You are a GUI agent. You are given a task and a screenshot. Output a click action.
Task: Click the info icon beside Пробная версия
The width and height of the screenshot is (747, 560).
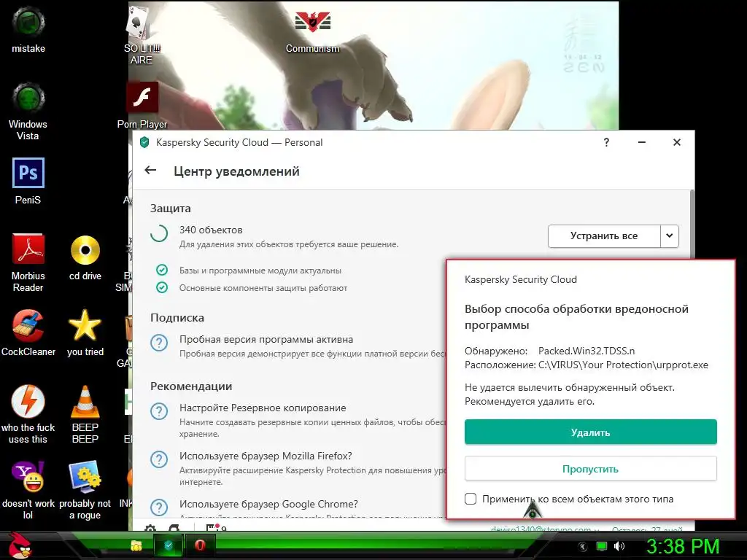tap(159, 343)
